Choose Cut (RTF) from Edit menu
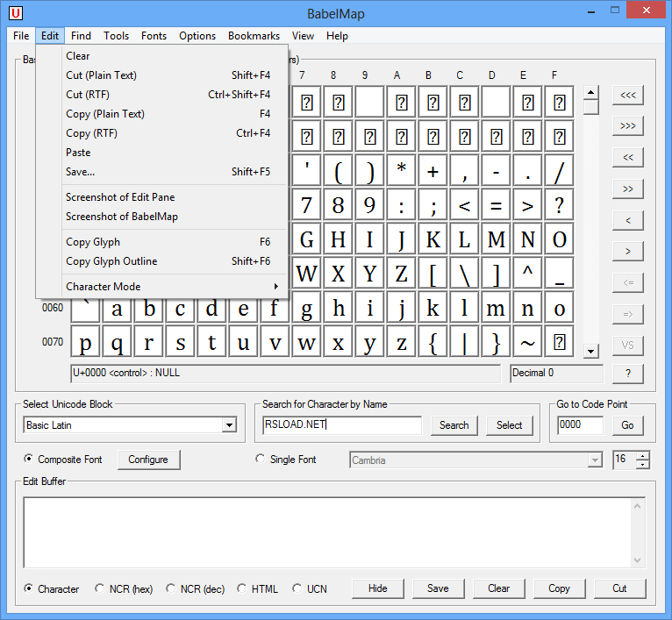This screenshot has height=620, width=672. coord(174,94)
